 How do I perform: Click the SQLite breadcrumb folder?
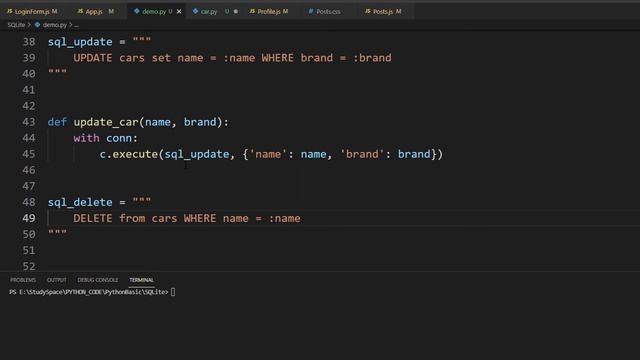coord(16,25)
